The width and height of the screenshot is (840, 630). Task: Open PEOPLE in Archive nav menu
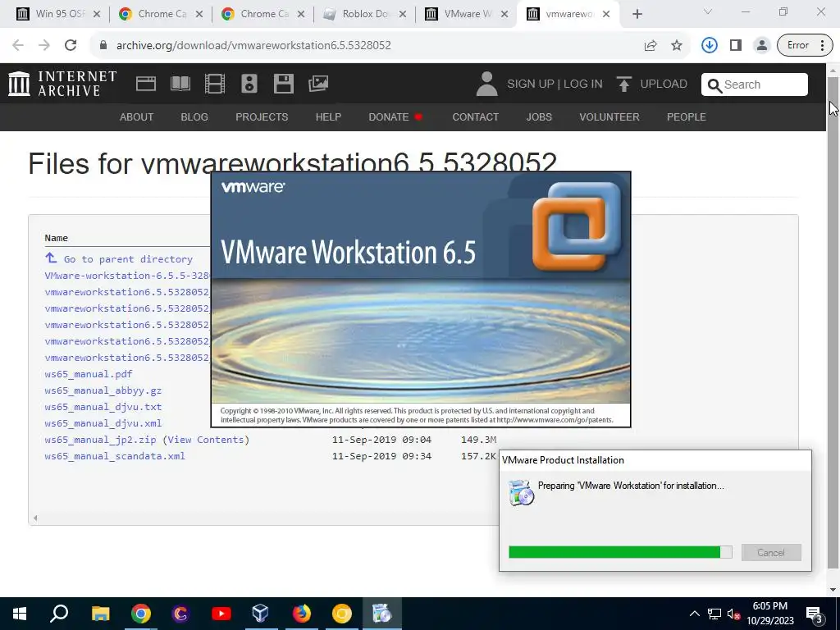tap(687, 116)
